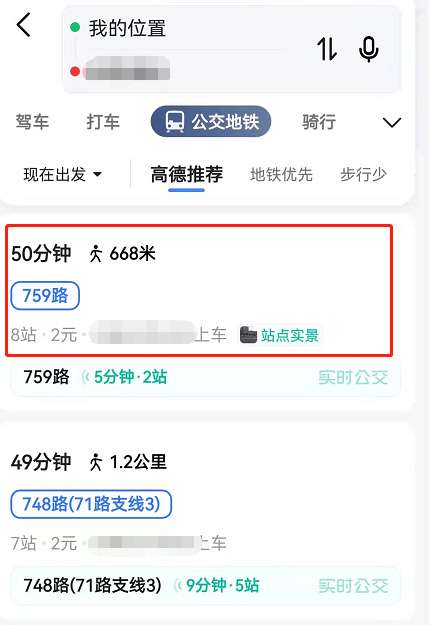Select 高德推荐 route preference
Image resolution: width=429 pixels, height=625 pixels.
[187, 174]
